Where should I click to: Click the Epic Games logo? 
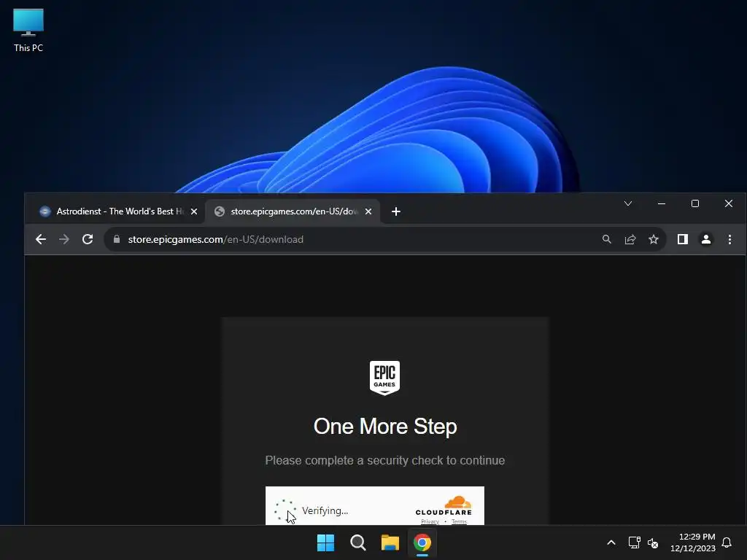coord(385,378)
